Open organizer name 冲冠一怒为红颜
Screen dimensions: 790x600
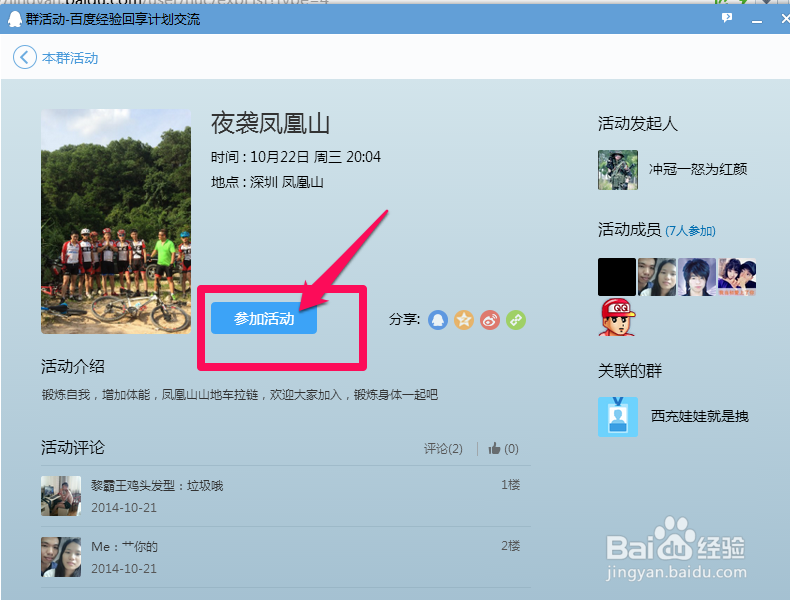698,169
